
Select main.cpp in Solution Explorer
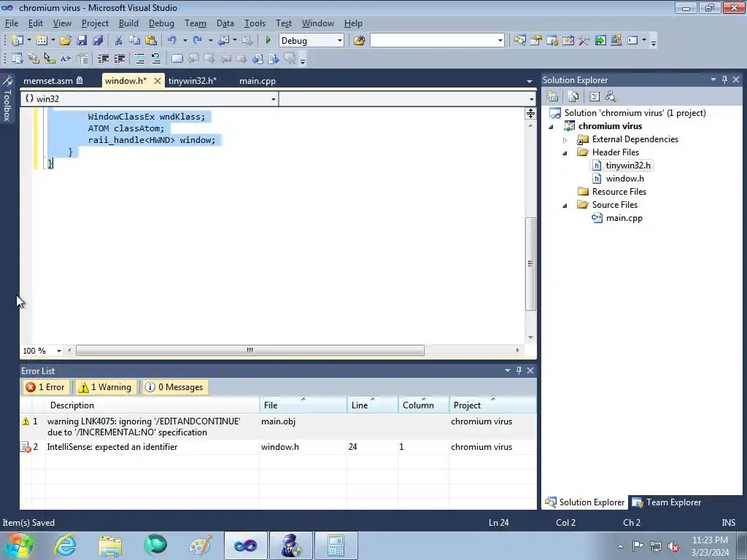click(x=624, y=218)
